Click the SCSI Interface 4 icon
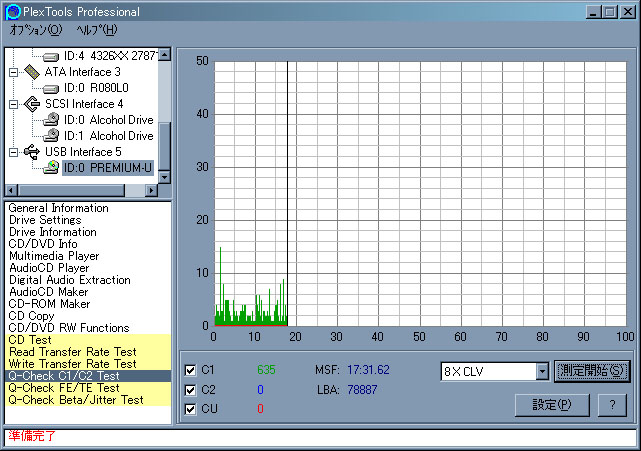The height and width of the screenshot is (451, 641). [x=32, y=104]
